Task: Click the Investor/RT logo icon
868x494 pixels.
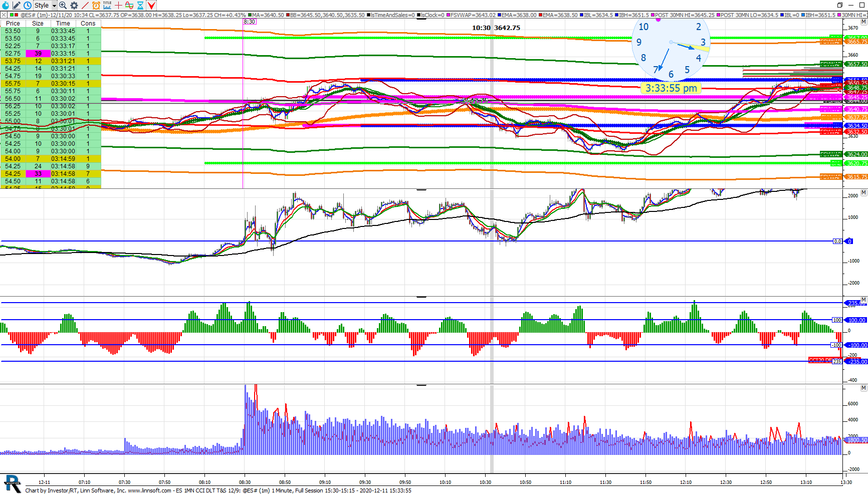Action: click(x=13, y=484)
